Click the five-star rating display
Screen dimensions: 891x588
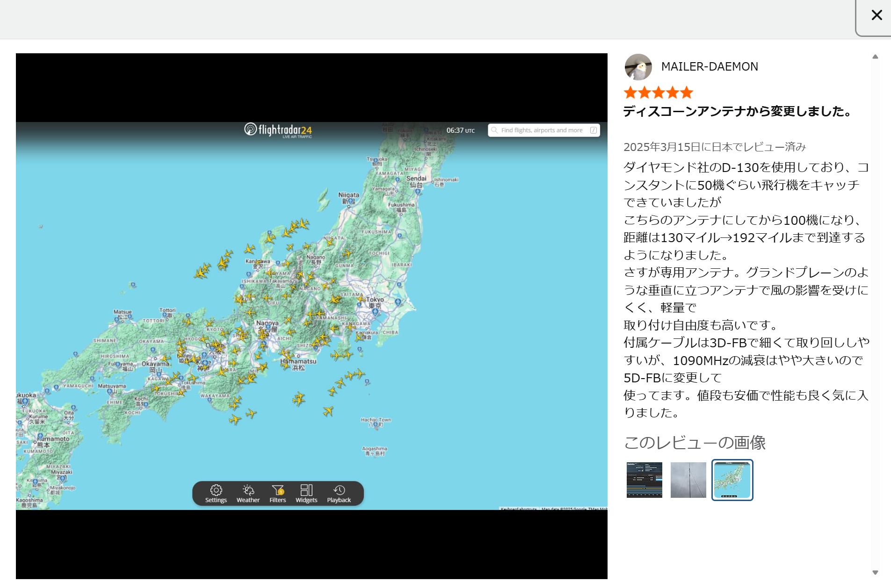658,93
